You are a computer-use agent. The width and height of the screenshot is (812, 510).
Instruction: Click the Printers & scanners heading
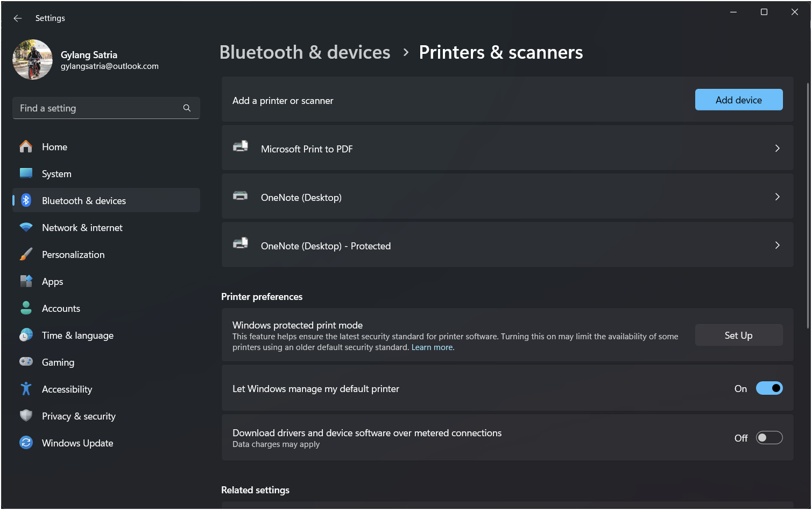pos(501,52)
